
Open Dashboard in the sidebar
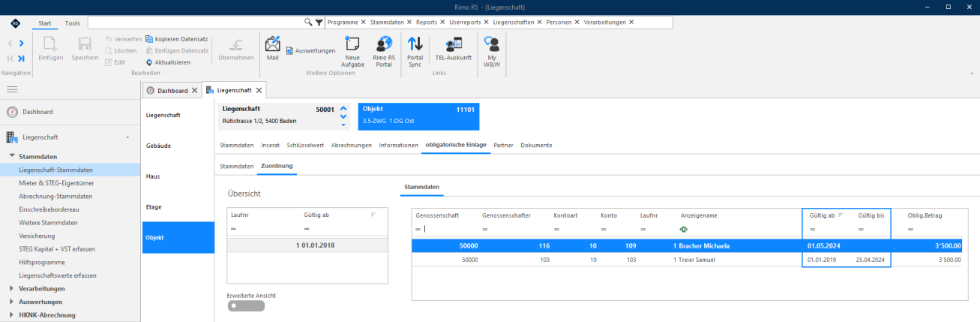pyautogui.click(x=70, y=112)
